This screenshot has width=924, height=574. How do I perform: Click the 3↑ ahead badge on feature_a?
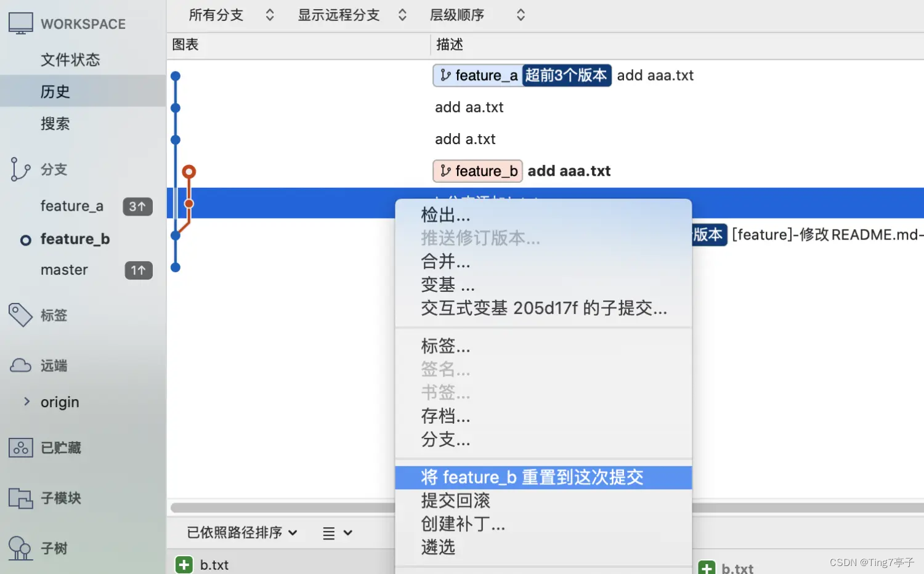[x=137, y=206]
